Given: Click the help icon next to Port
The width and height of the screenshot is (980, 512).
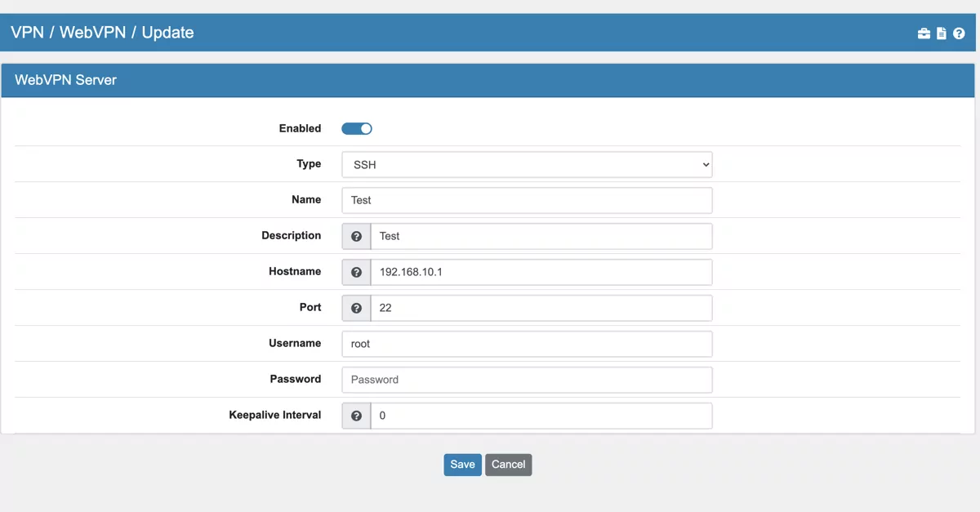Looking at the screenshot, I should click(356, 308).
